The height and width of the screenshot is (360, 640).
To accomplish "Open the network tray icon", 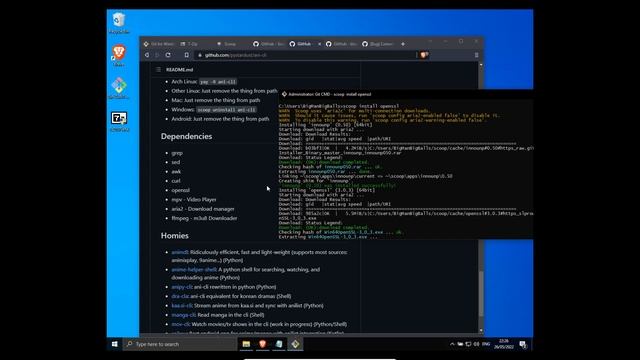I will pyautogui.click(x=468, y=344).
